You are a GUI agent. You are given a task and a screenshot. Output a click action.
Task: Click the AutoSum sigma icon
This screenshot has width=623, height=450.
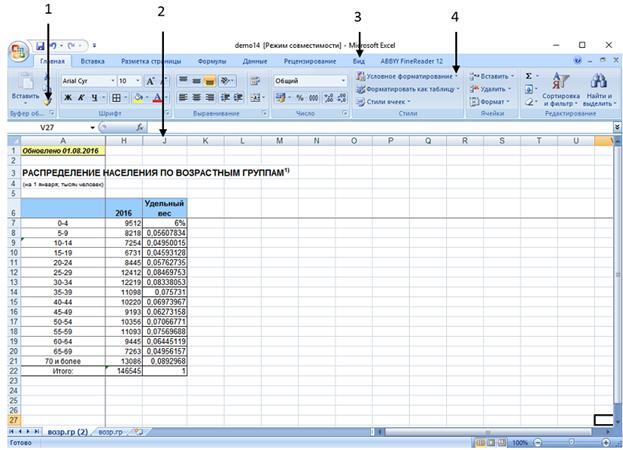coord(529,76)
